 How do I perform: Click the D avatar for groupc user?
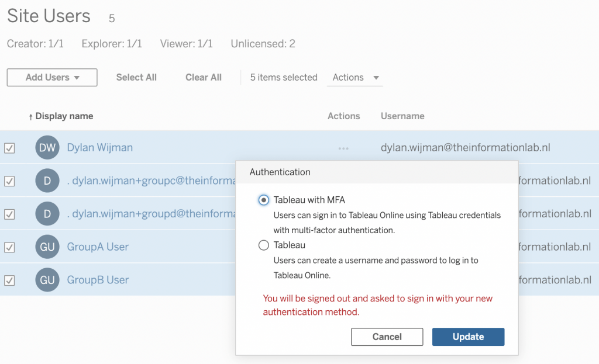click(47, 181)
